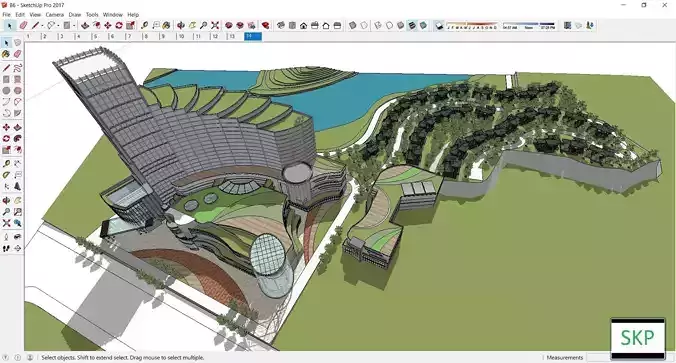Image resolution: width=676 pixels, height=363 pixels.
Task: Click Zoom Extents in the top toolbar
Action: [215, 25]
